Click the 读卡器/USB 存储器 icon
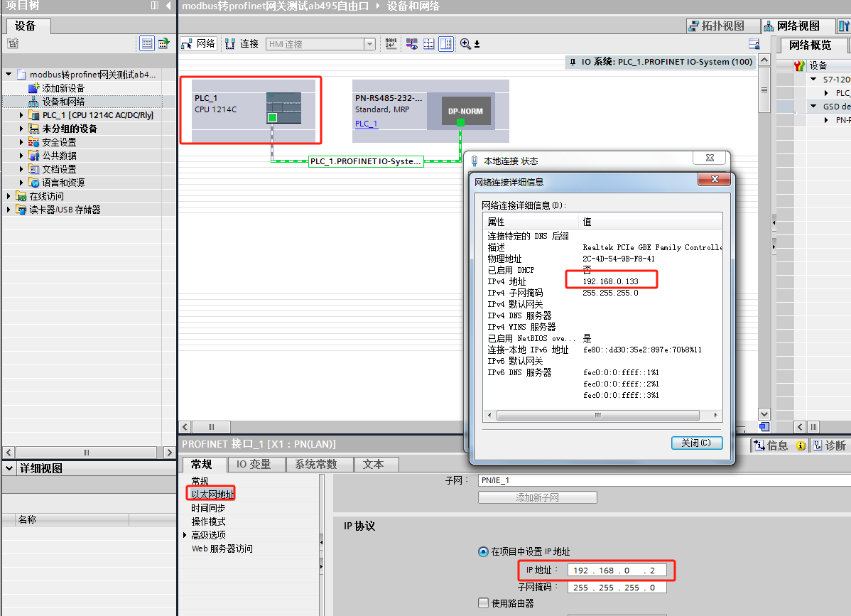851x616 pixels. point(21,210)
